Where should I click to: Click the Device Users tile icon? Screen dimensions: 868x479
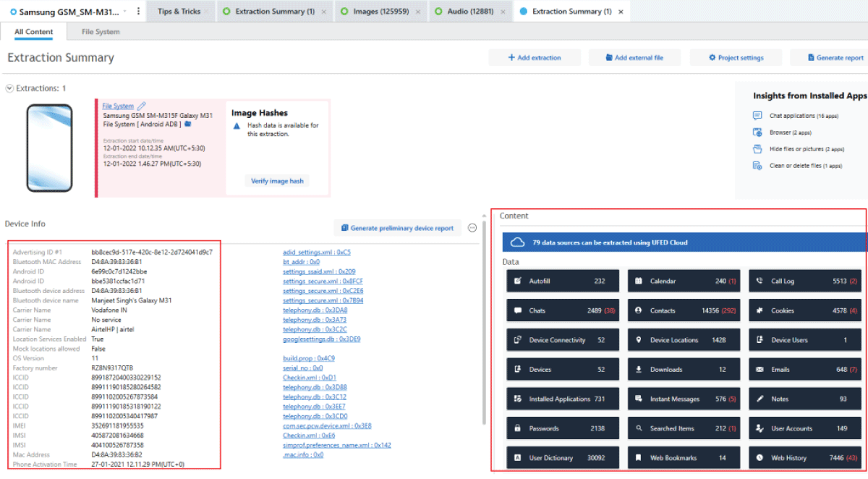tap(759, 340)
